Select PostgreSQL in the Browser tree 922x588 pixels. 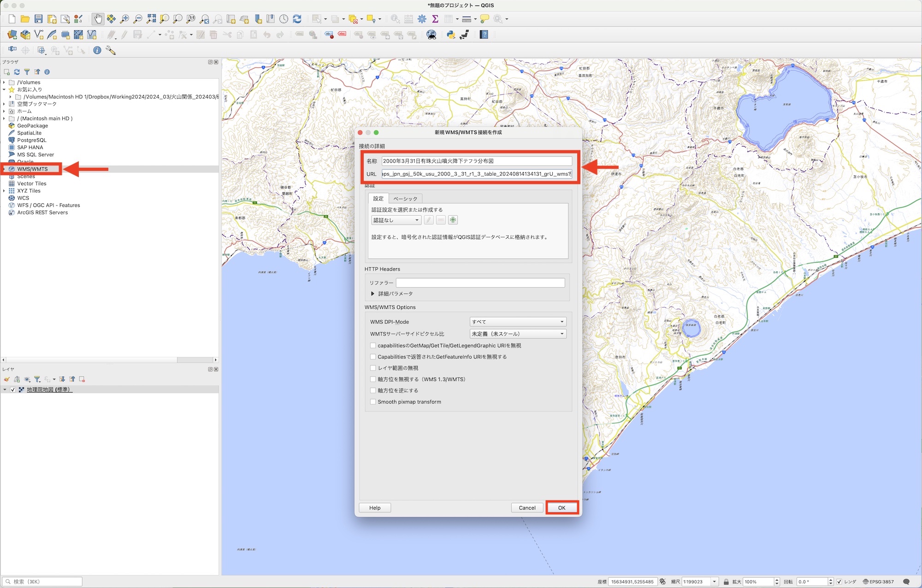tap(32, 140)
